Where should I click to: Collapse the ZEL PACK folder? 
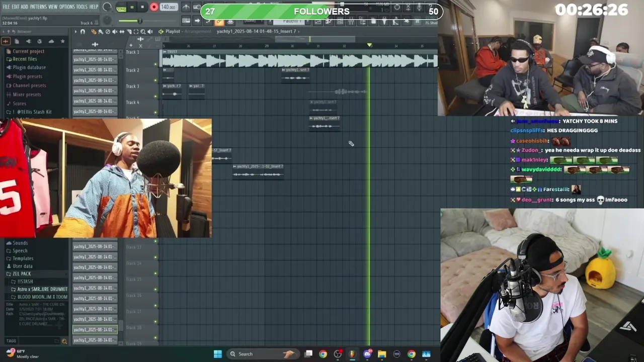pyautogui.click(x=21, y=274)
